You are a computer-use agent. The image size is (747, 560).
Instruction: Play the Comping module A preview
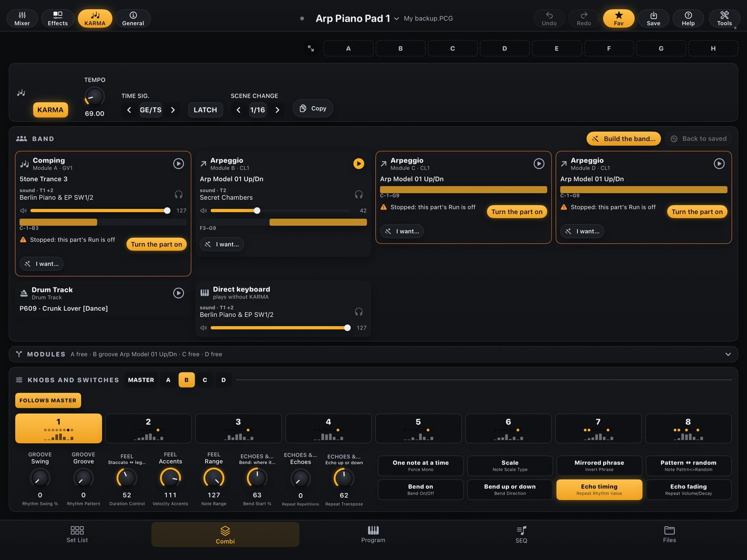(x=179, y=164)
